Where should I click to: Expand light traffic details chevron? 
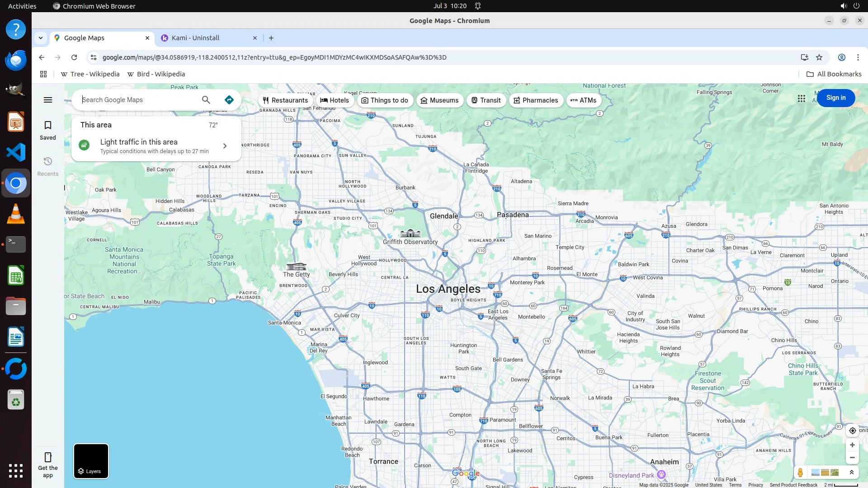pyautogui.click(x=225, y=146)
